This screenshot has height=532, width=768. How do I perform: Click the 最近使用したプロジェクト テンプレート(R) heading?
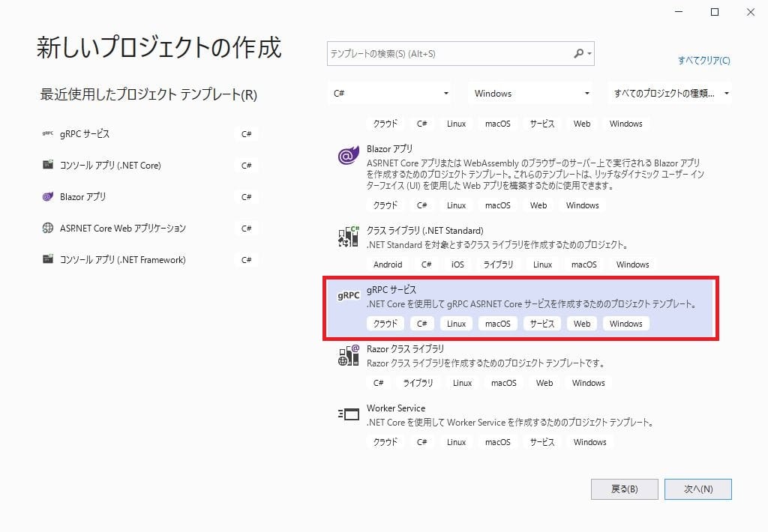(x=148, y=94)
